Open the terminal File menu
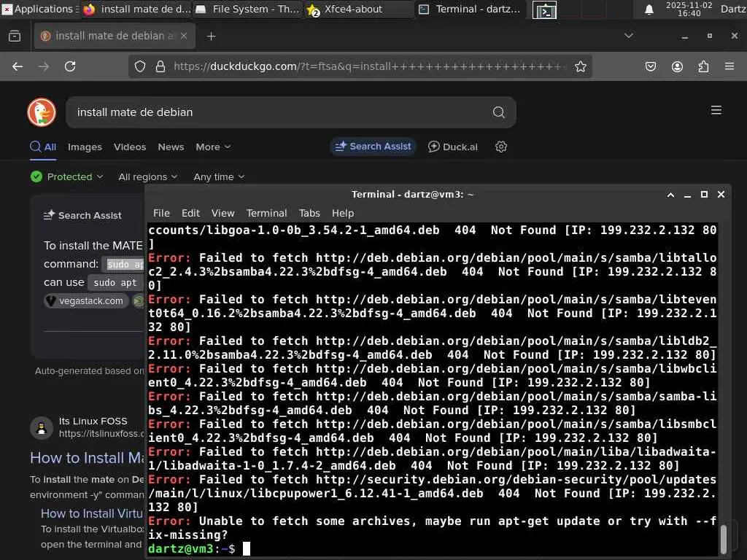Screen dimensions: 747x560 click(161, 214)
